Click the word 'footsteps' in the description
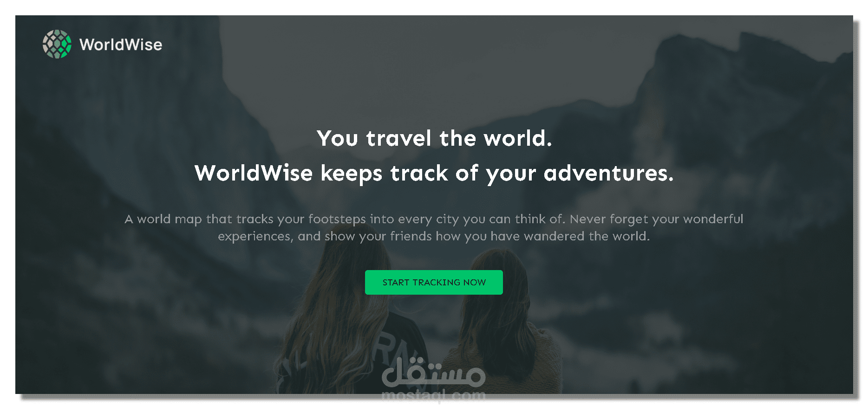Viewport: 868px width, 413px height. [337, 219]
